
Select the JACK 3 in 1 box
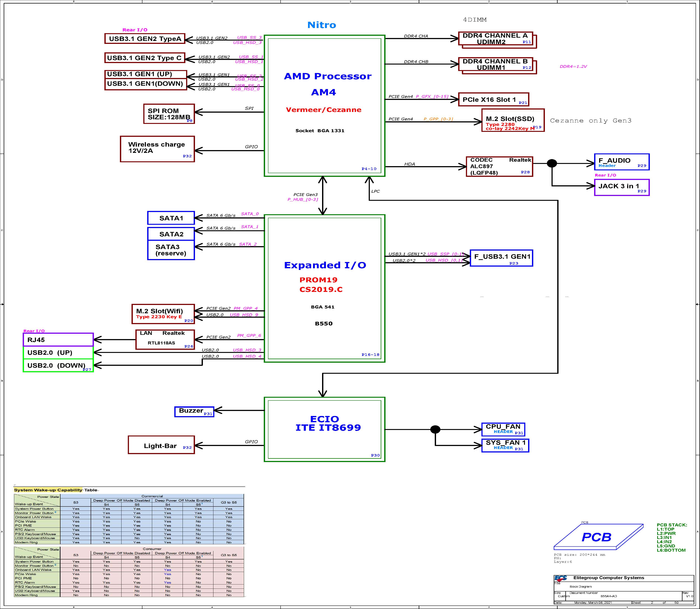(622, 187)
